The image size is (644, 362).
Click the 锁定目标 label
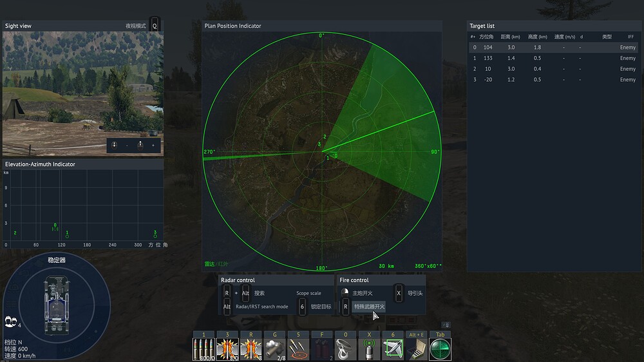point(321,307)
